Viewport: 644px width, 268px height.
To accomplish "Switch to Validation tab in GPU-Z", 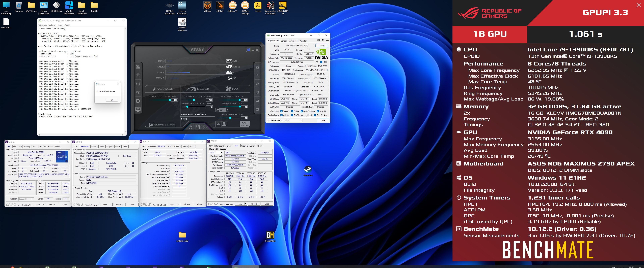I will pos(303,41).
